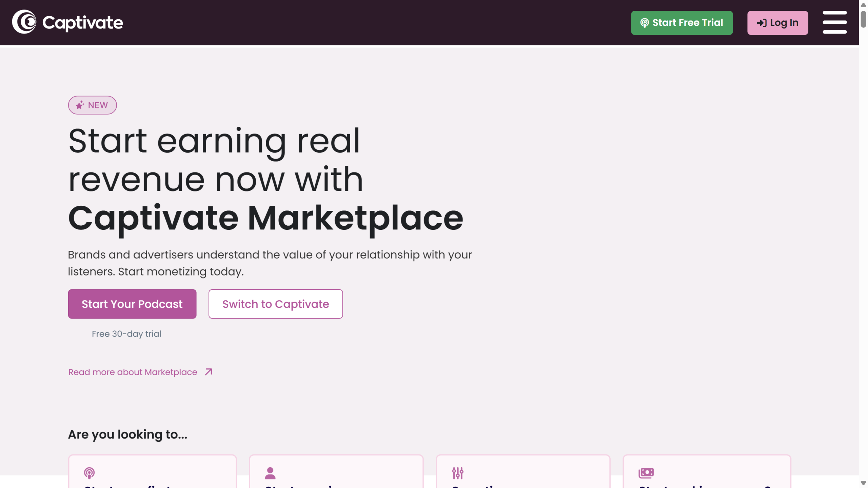Click the person icon on the second card
Image resolution: width=868 pixels, height=488 pixels.
pyautogui.click(x=270, y=473)
